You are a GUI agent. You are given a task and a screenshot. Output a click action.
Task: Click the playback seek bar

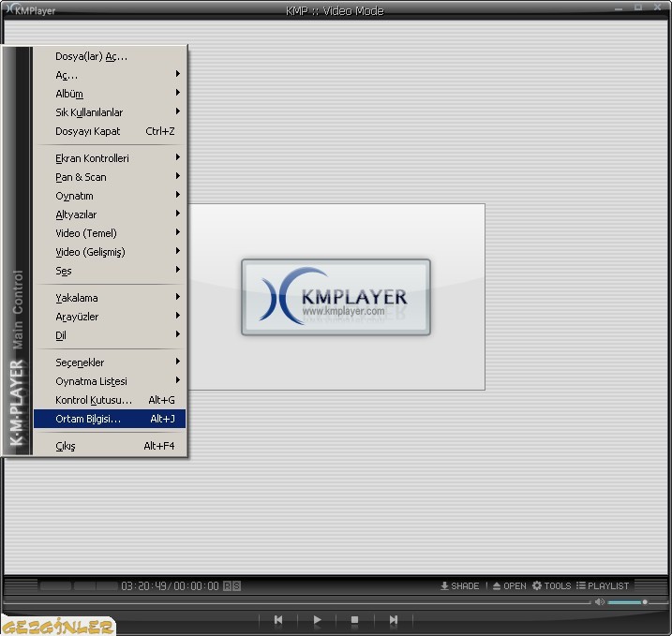click(x=296, y=602)
